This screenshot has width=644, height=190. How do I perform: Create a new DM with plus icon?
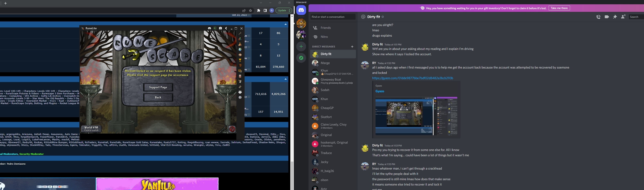pos(352,47)
